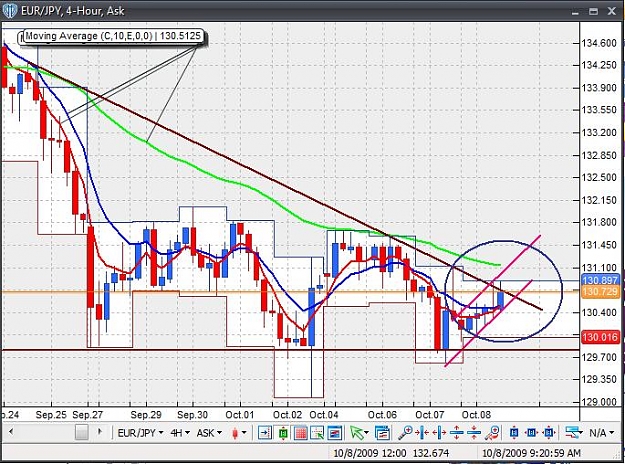
Task: Click the 132.150 price axis label
Action: [x=599, y=200]
